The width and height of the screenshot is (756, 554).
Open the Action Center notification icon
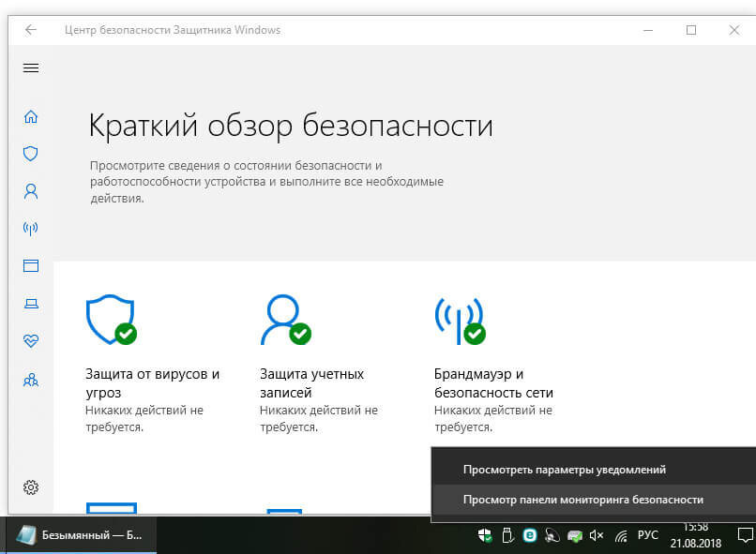[746, 534]
